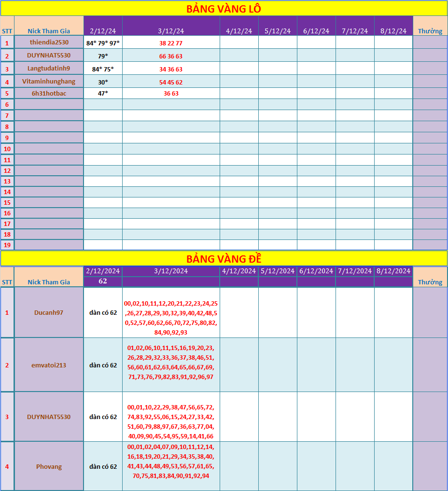Click 'Nick Tham Gia' header in the Lô table

click(x=49, y=26)
